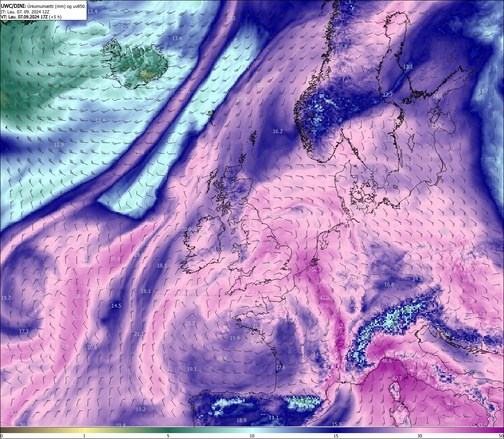504x439 pixels.
Task: Click the IT: Lau. 07. 09. 2024 12Z line
Action: [x=25, y=12]
